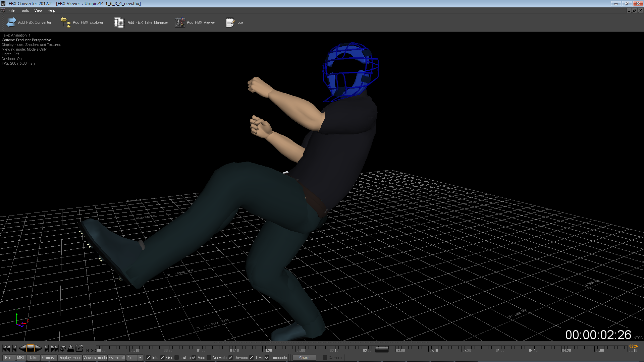
Task: Open the Tools menu
Action: pos(24,10)
